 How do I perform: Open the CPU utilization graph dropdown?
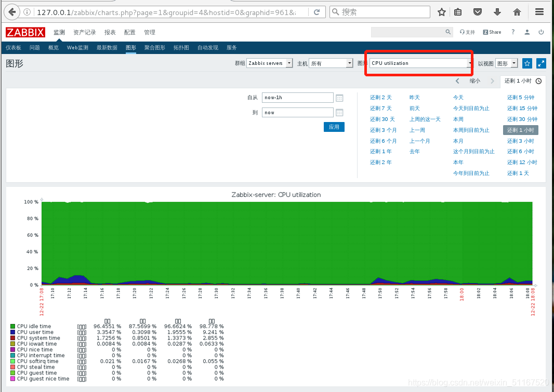coord(421,63)
